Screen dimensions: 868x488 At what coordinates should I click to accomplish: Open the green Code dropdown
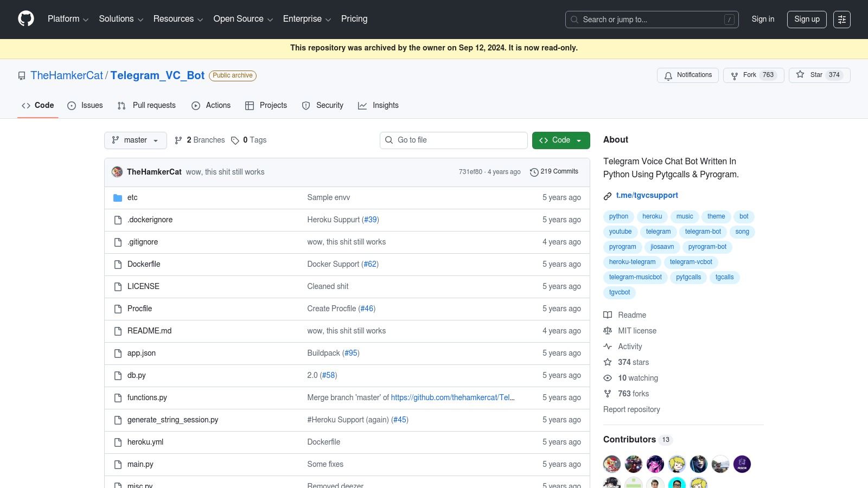point(561,140)
